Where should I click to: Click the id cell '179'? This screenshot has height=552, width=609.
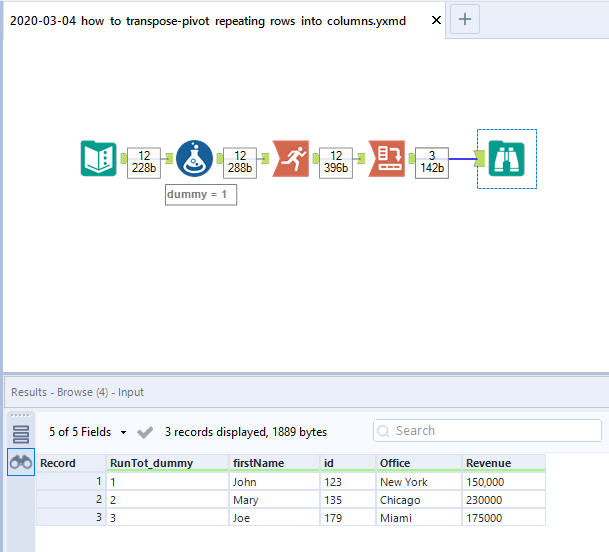(348, 517)
